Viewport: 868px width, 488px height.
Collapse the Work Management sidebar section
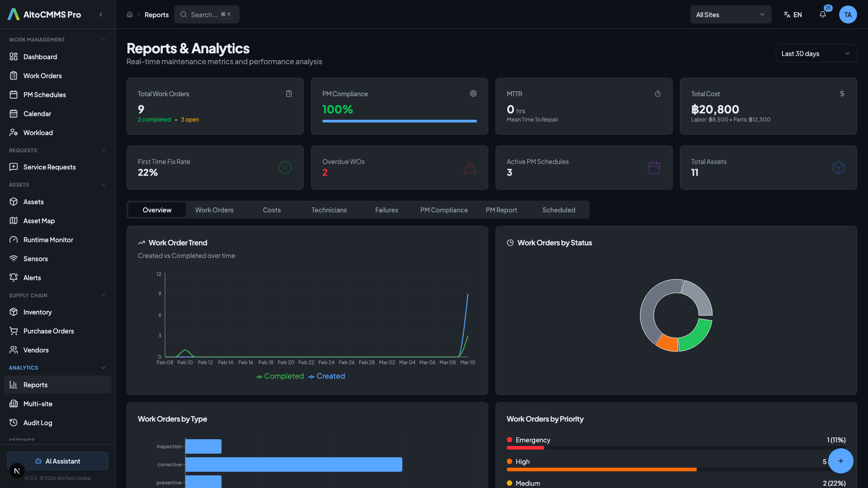coord(103,40)
